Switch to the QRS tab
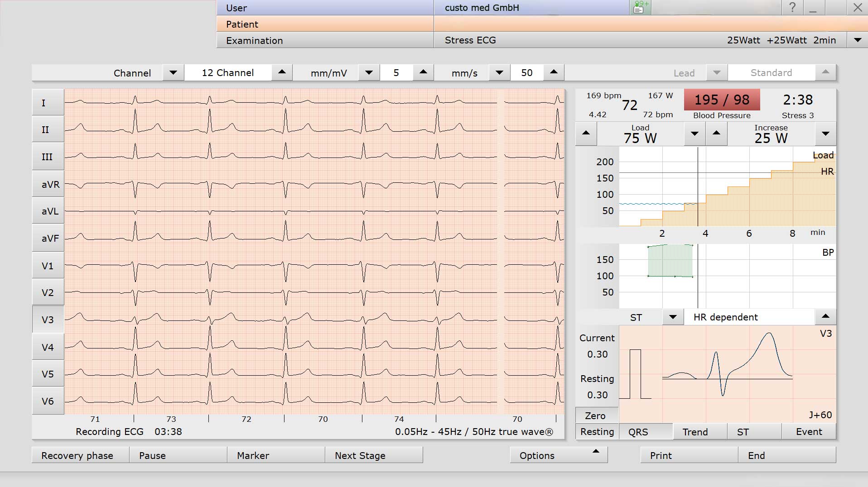This screenshot has height=487, width=868. tap(645, 432)
